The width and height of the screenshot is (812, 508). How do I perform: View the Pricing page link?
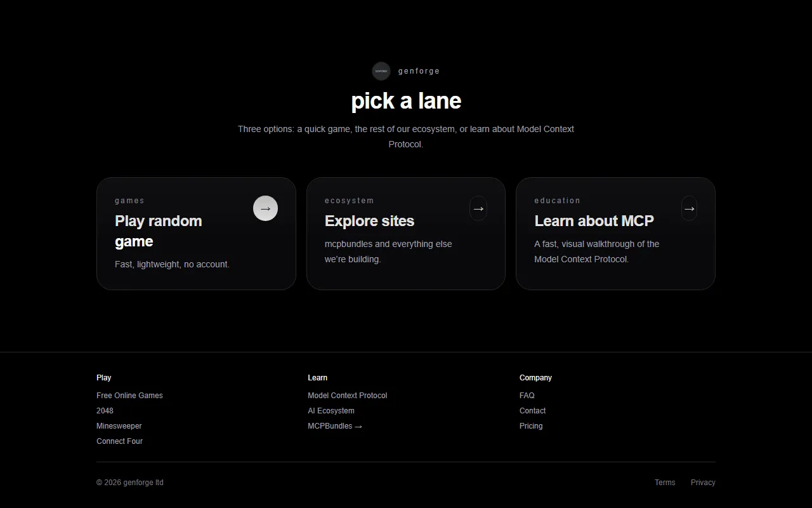coord(531,426)
